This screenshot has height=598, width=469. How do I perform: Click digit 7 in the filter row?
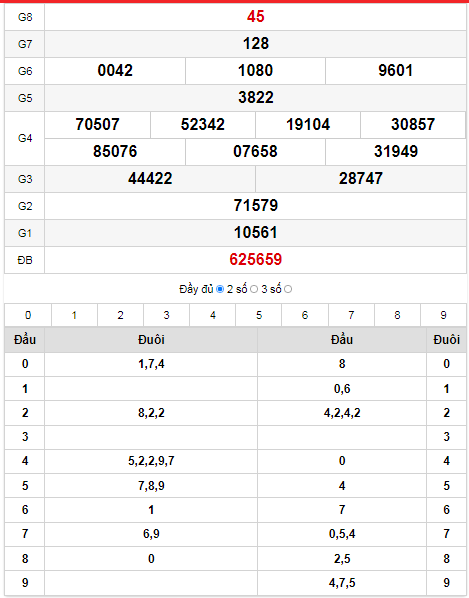click(x=351, y=315)
